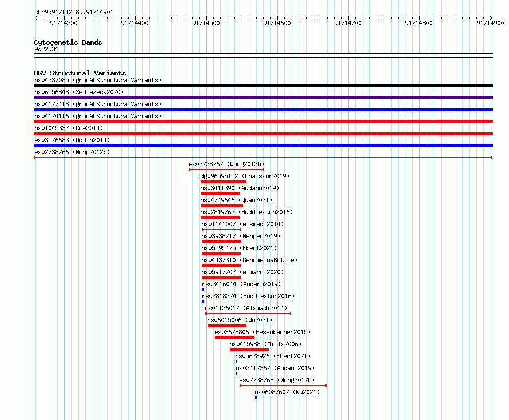Click the red nsv3938717 Wenger2019 bar

coord(221,242)
